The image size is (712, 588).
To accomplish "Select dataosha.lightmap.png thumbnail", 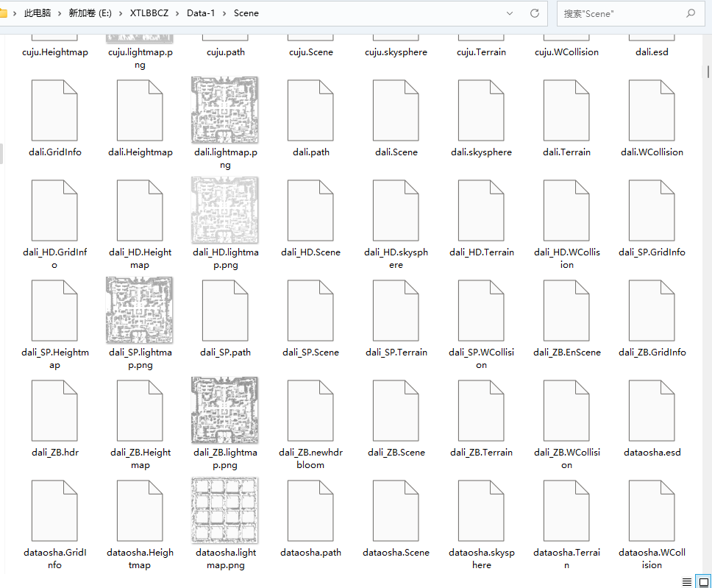I will pos(225,510).
